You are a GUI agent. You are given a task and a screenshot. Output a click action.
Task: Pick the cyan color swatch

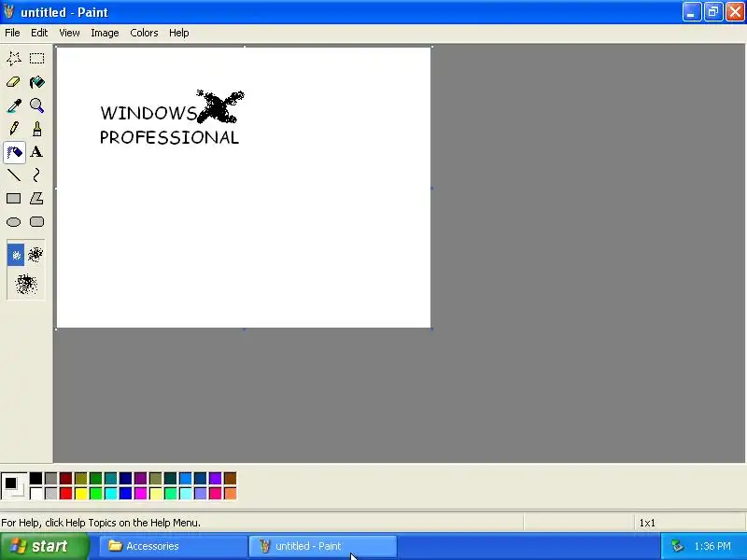click(x=110, y=493)
